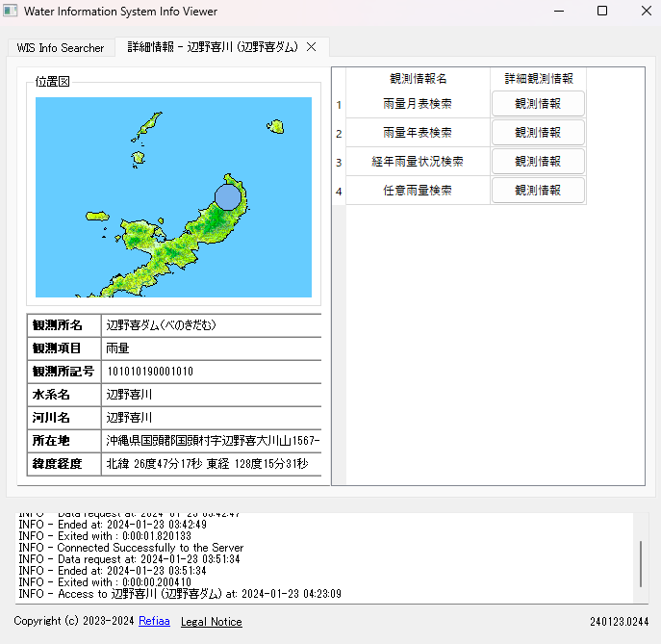This screenshot has width=661, height=644.
Task: Click the station marker circle on map
Action: tap(228, 197)
